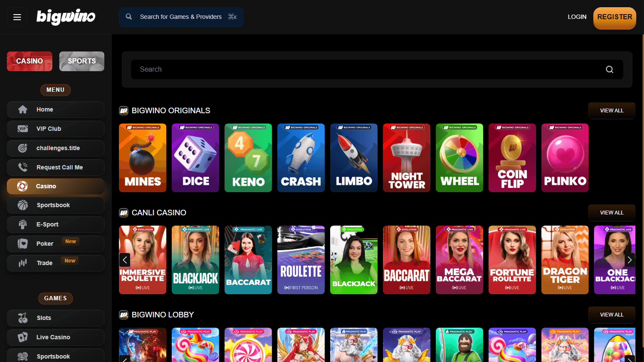Image resolution: width=644 pixels, height=362 pixels.
Task: Open the Poker section marked New
Action: (x=45, y=244)
